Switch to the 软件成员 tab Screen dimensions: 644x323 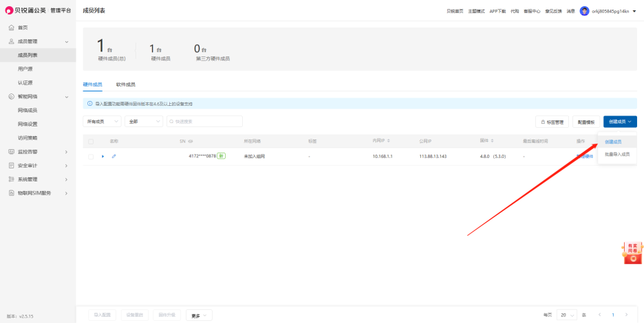[125, 85]
